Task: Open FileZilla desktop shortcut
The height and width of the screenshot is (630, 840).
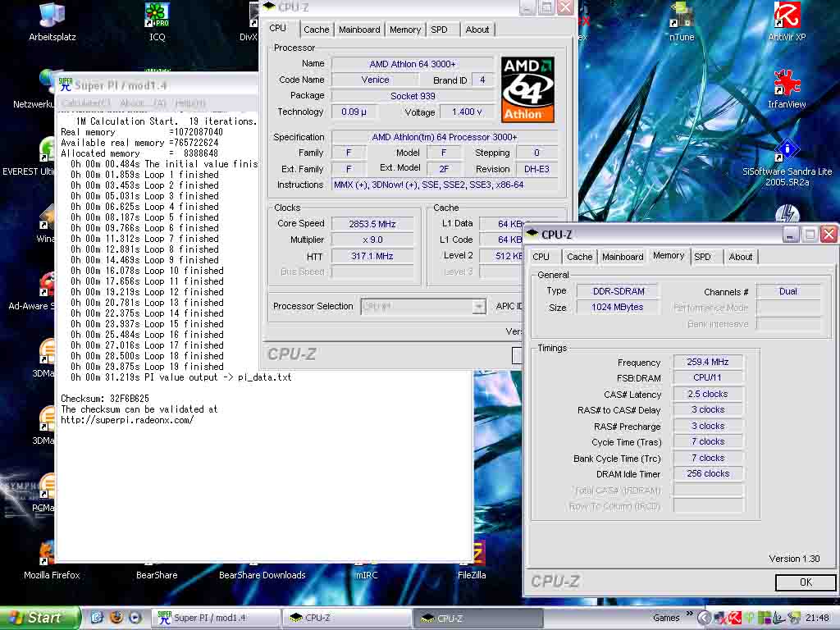Action: coord(472,560)
